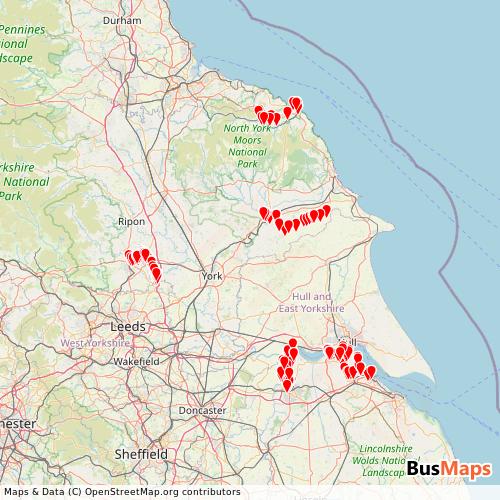500x500 pixels.
Task: Select the leftmost red pin by North York Moors
Action: coord(258,111)
